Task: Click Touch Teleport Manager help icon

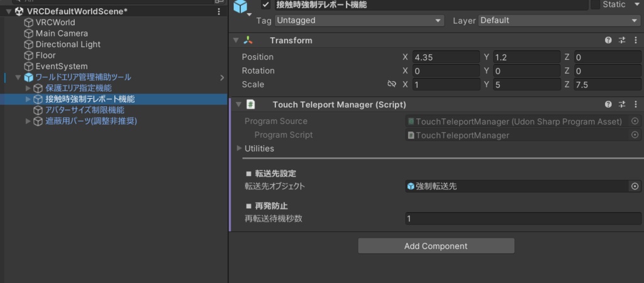Action: click(x=608, y=104)
